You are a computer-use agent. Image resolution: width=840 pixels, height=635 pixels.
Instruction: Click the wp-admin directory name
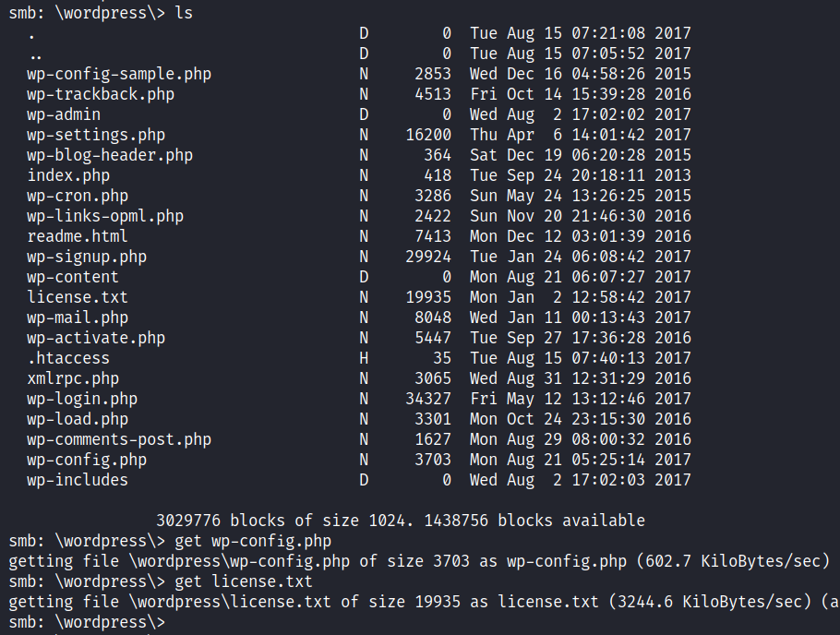click(64, 114)
